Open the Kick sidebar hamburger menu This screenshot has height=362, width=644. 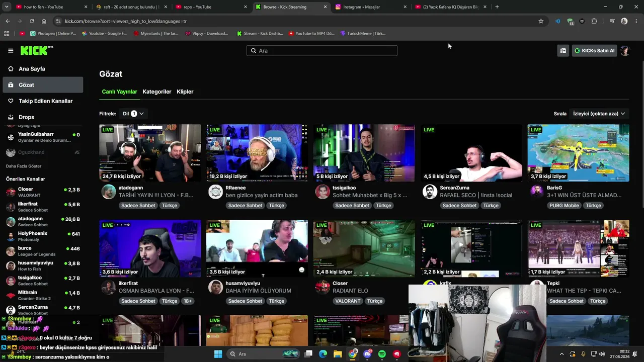point(11,51)
